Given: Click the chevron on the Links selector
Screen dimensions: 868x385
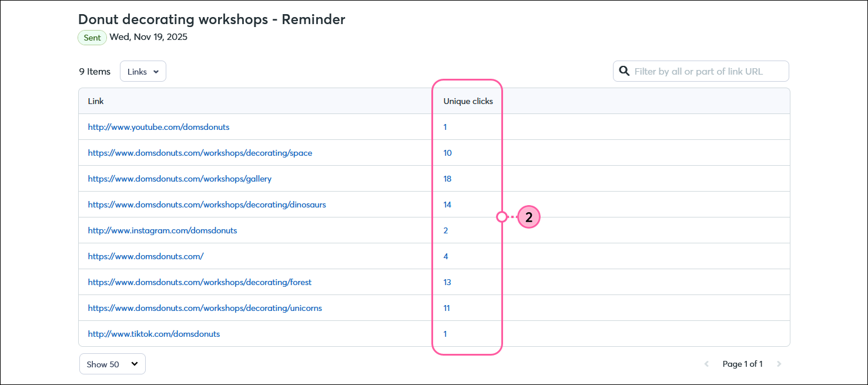Looking at the screenshot, I should (156, 71).
